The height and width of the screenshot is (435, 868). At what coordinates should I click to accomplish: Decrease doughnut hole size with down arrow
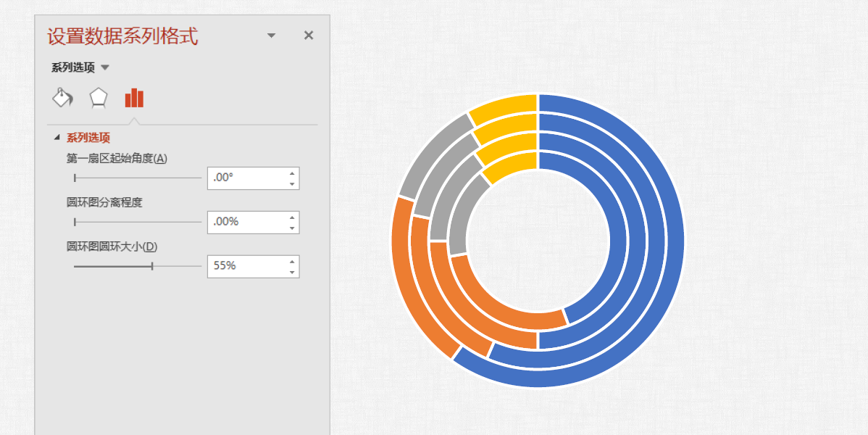pos(292,272)
